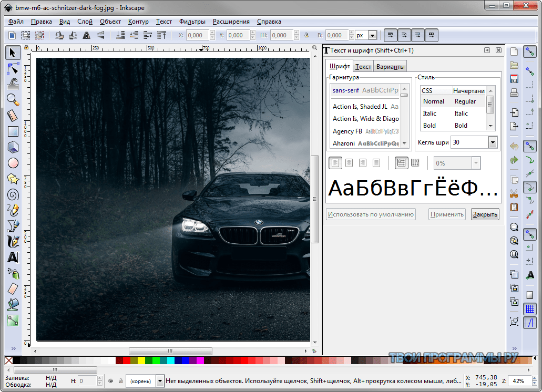The image size is (542, 392).
Task: Open the px units dropdown
Action: pyautogui.click(x=373, y=35)
